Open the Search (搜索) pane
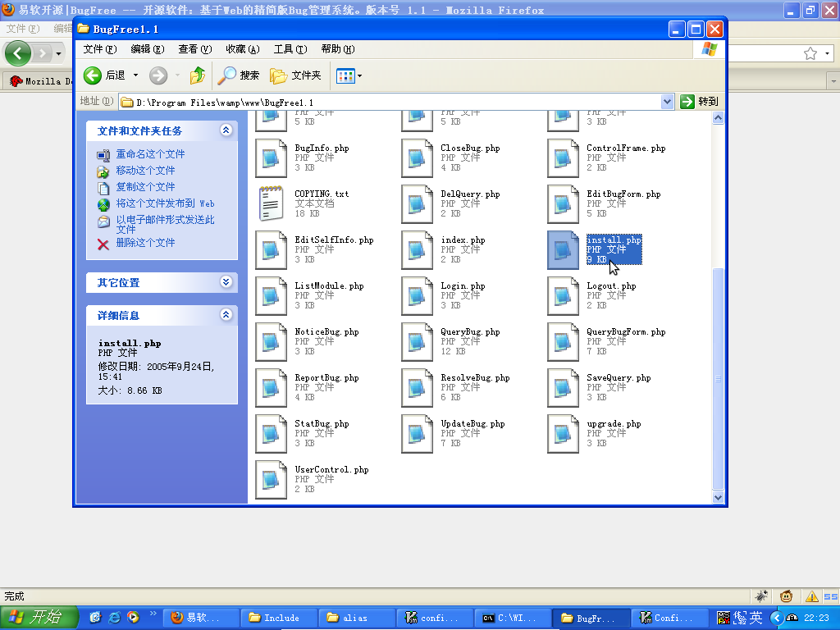The height and width of the screenshot is (630, 840). click(x=239, y=75)
